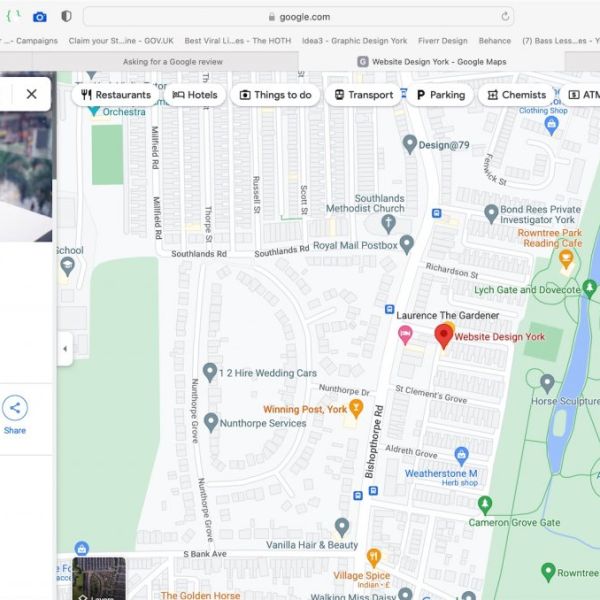Screen dimensions: 600x600
Task: Click the google.com address bar
Action: (298, 17)
